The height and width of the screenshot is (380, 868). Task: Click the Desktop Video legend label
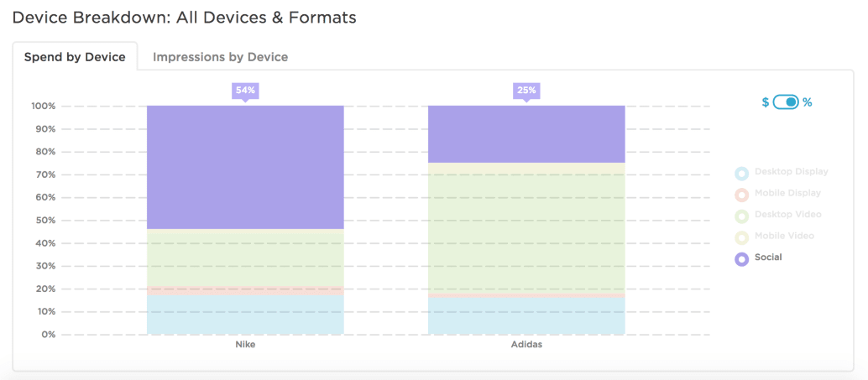[788, 214]
